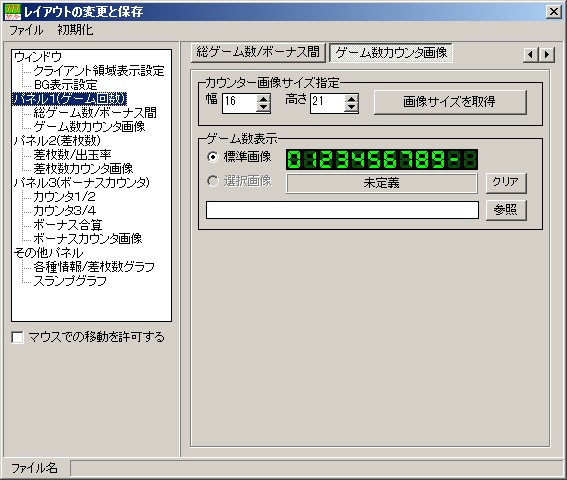The height and width of the screenshot is (480, 567).
Task: Select その他パネル tree node
Action: 48,252
